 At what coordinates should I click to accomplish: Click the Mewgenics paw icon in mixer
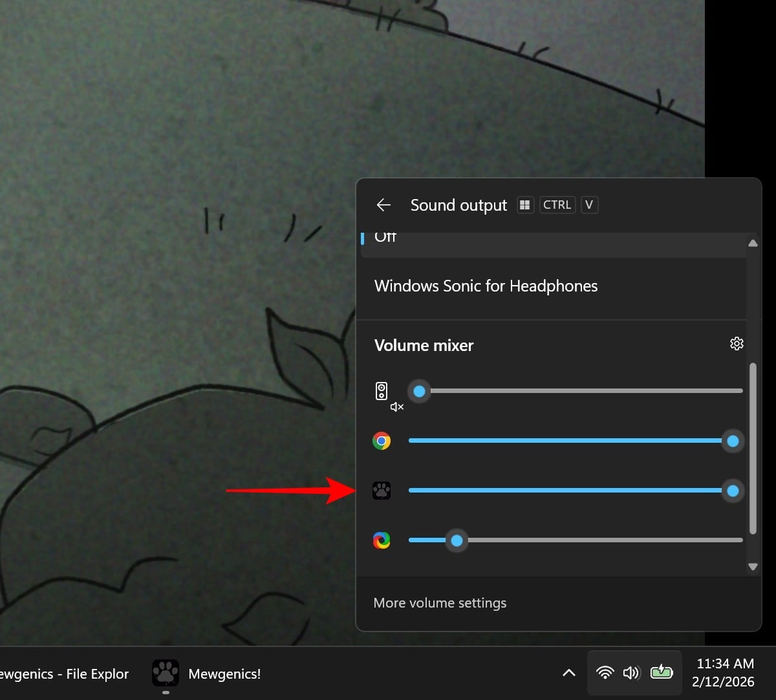pos(382,491)
